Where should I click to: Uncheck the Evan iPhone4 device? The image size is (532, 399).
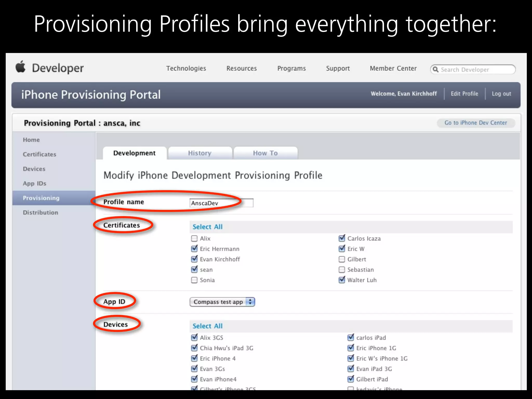point(194,379)
